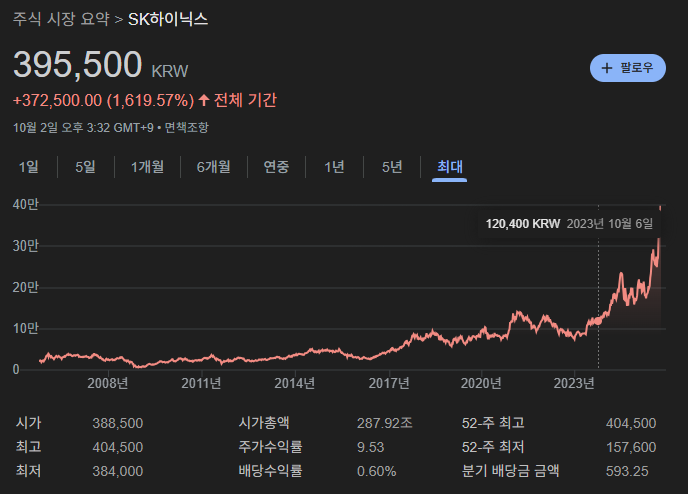Viewport: 688px width, 494px height.
Task: Select the 연중 range tab
Action: click(x=276, y=167)
